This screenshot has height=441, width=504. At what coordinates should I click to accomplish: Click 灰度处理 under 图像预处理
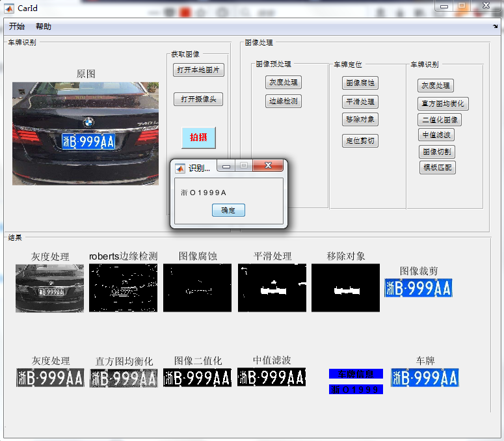pos(284,83)
